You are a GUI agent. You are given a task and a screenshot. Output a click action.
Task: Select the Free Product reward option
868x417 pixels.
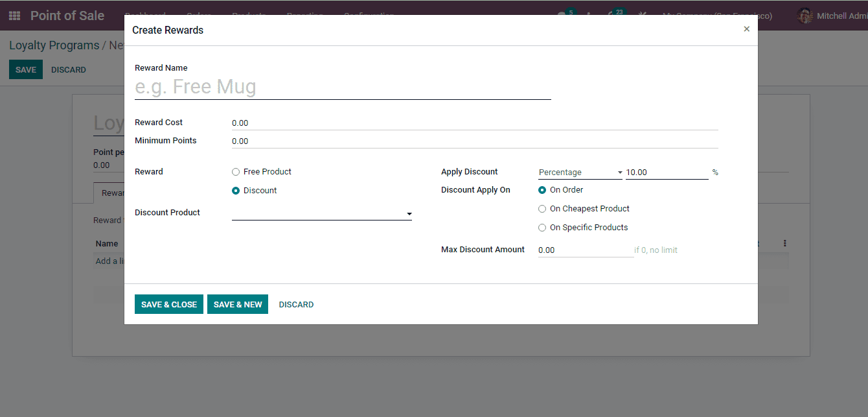pos(236,171)
